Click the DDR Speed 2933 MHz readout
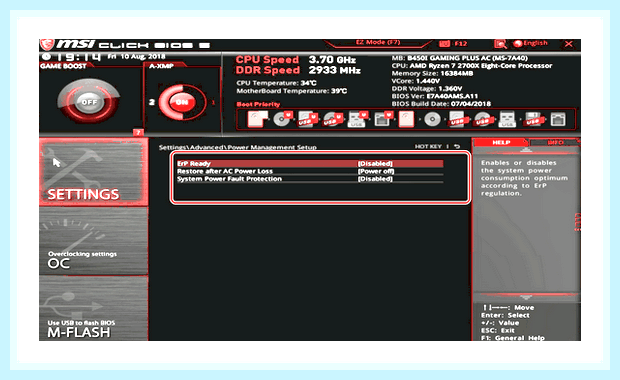Screen dimensions: 620x380 click(x=298, y=70)
